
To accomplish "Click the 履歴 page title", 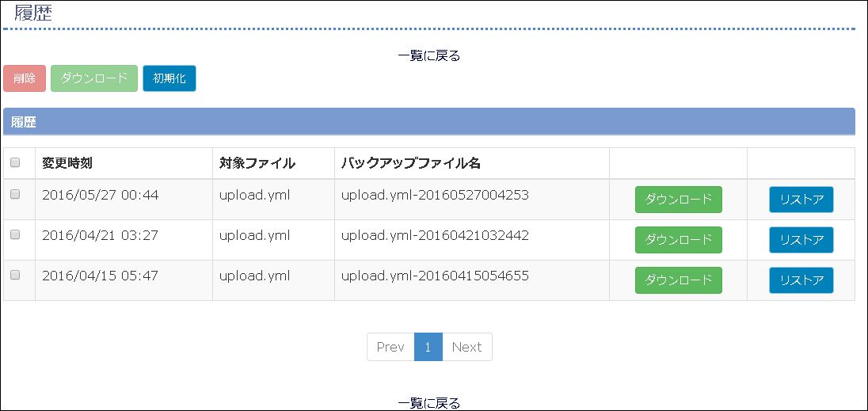I will [33, 13].
